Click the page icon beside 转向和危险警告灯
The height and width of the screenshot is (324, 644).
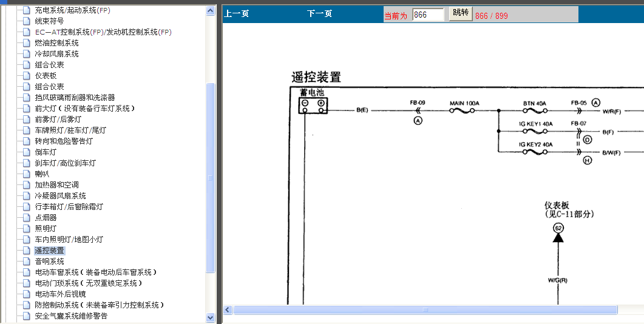(x=26, y=141)
